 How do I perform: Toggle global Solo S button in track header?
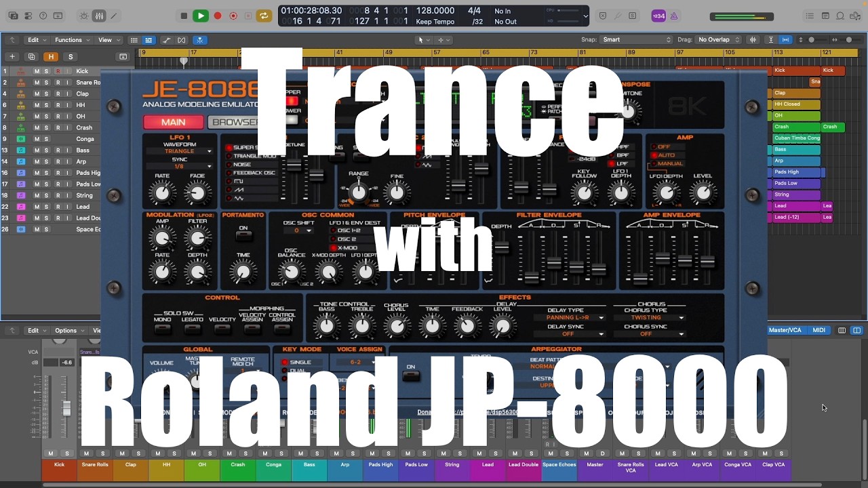(70, 57)
